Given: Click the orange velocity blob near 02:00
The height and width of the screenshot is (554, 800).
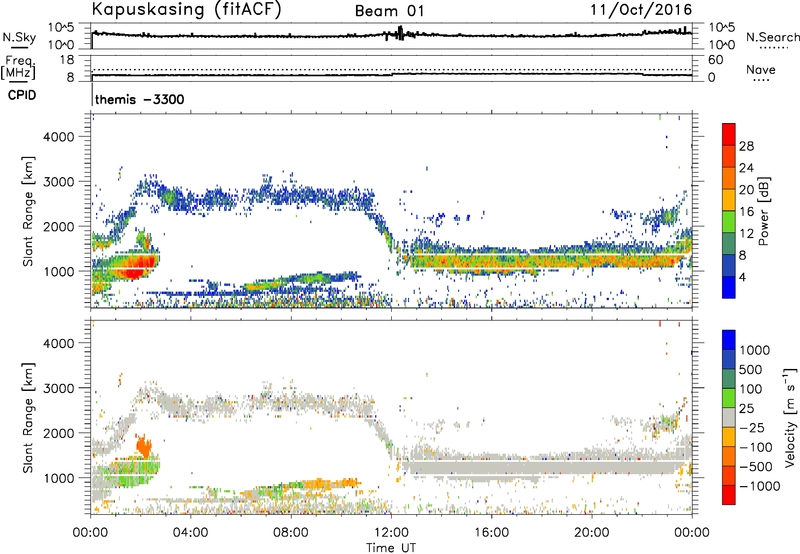Looking at the screenshot, I should [x=144, y=446].
